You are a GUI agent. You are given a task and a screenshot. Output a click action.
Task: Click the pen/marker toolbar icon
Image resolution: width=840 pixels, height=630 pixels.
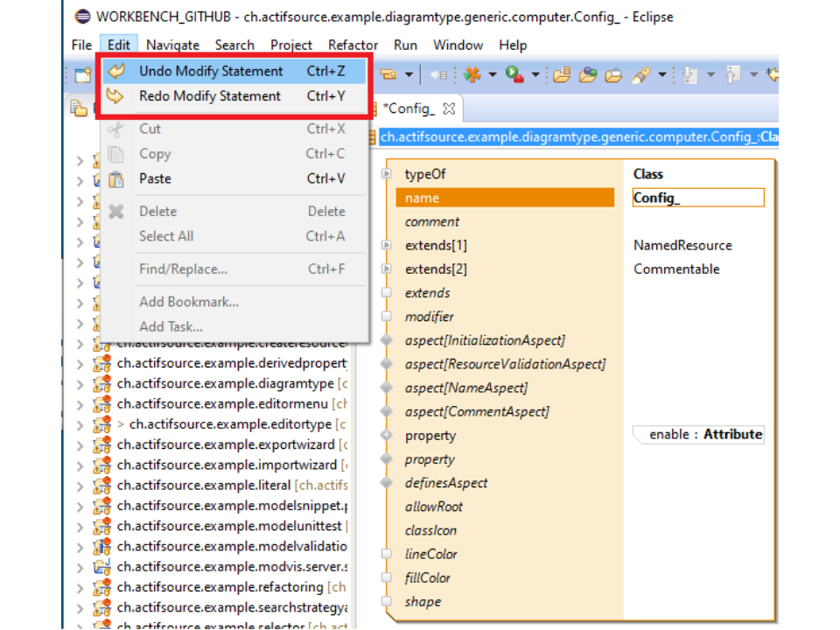click(640, 75)
